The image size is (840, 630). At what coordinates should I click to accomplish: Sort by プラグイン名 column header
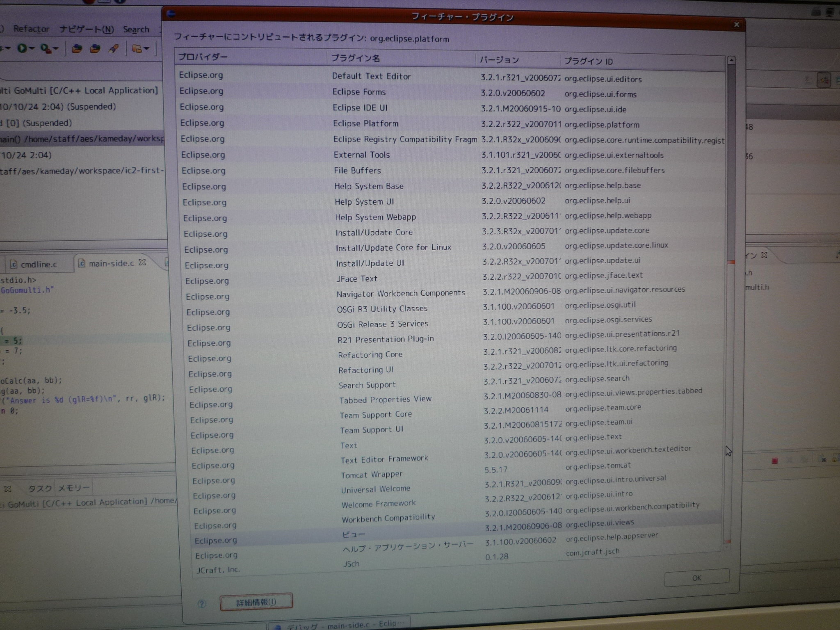point(401,58)
